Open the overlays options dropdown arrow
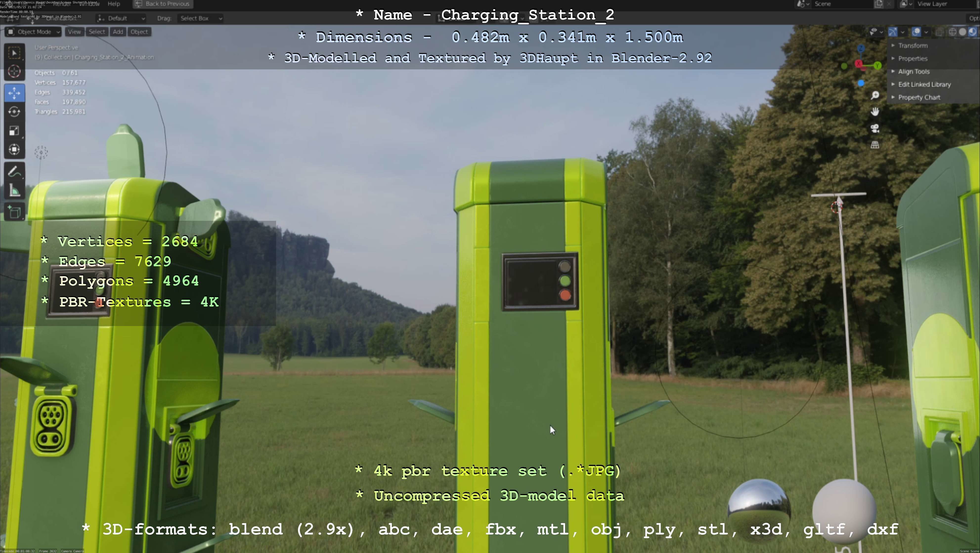The height and width of the screenshot is (553, 980). pos(926,32)
